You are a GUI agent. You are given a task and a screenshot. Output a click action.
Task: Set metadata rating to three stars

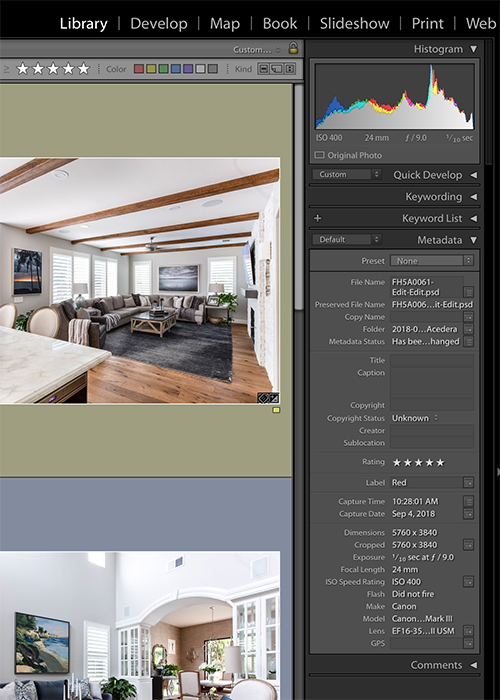[418, 462]
